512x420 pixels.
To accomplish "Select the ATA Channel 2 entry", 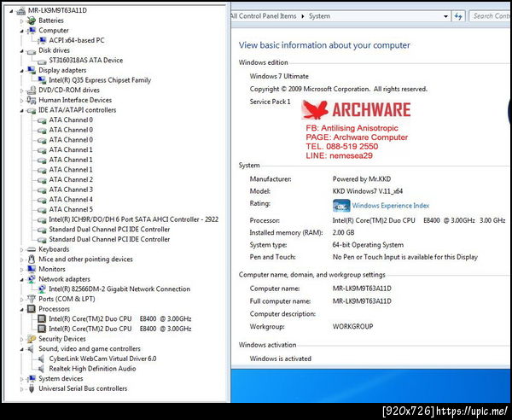I will (71, 179).
